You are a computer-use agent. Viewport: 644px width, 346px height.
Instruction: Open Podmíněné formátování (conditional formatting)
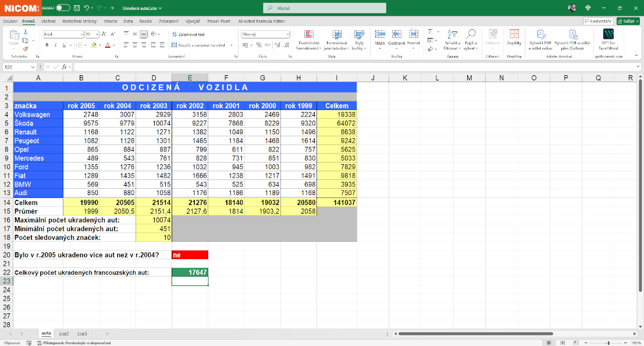coord(309,40)
